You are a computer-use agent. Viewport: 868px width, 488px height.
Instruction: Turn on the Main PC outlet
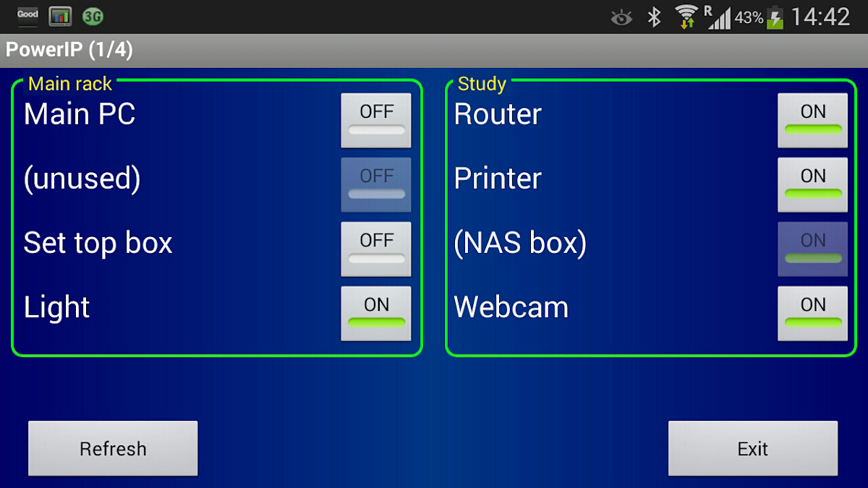click(376, 120)
